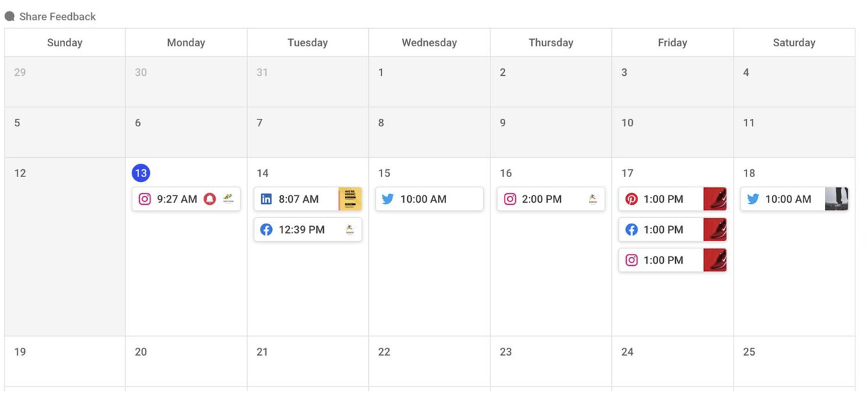
Task: Select the Wednesday 15 10:00 AM scheduled post
Action: click(429, 199)
